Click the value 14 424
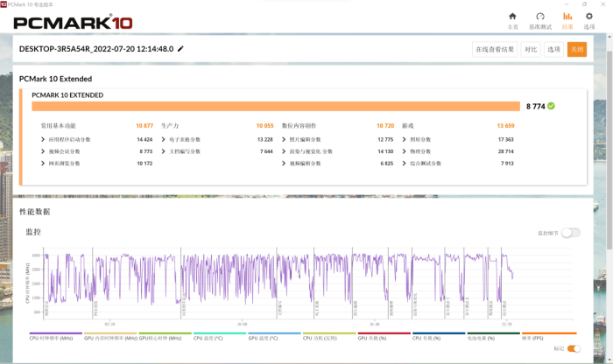Screen dimensions: 613x364 [x=144, y=139]
